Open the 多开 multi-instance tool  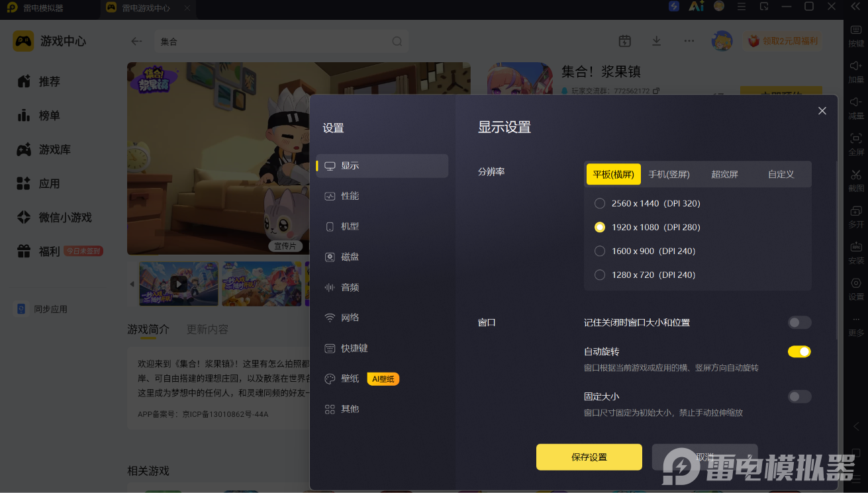(x=856, y=216)
